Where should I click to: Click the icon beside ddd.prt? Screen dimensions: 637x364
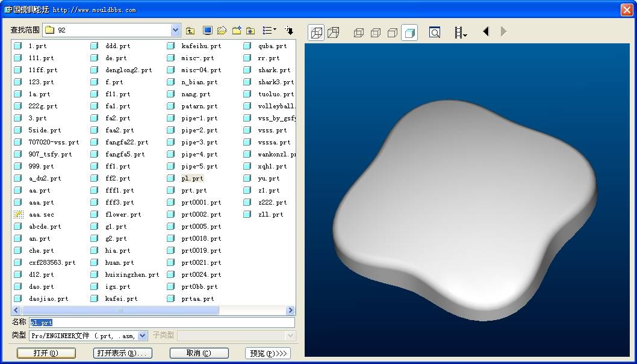pos(95,46)
